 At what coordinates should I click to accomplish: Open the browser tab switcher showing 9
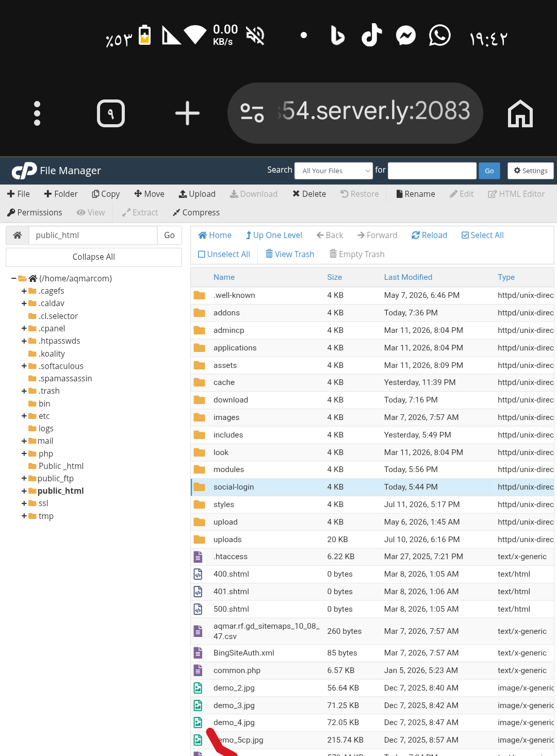111,113
